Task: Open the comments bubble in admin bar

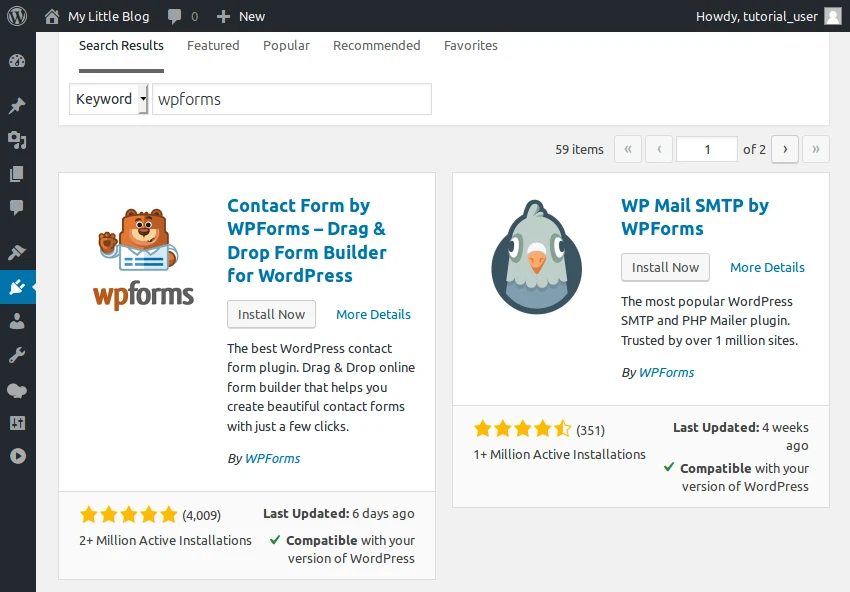Action: coord(175,16)
